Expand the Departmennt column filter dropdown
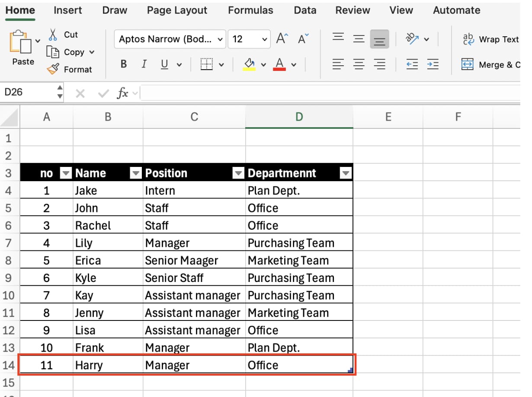This screenshot has width=532, height=397. (346, 173)
